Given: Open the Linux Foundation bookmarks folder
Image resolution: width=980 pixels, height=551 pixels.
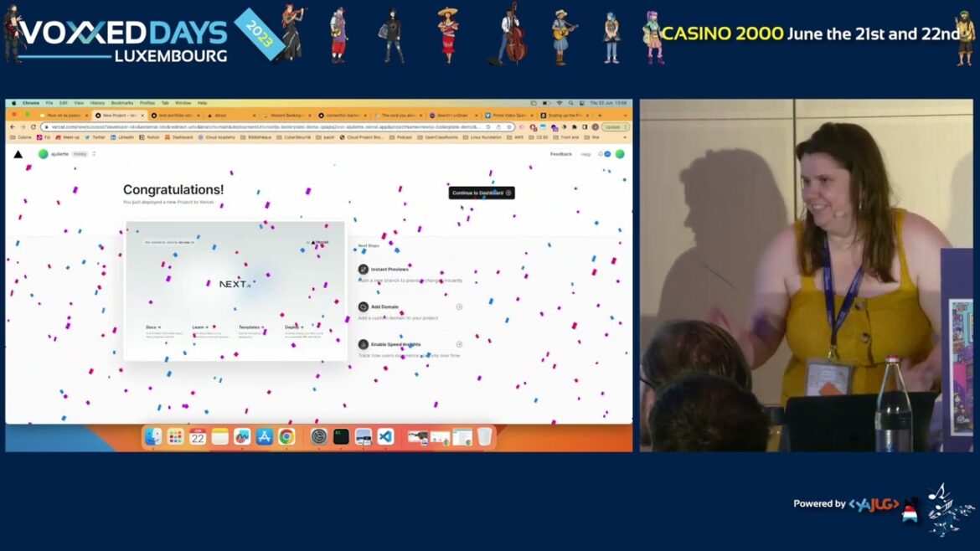Looking at the screenshot, I should [481, 137].
